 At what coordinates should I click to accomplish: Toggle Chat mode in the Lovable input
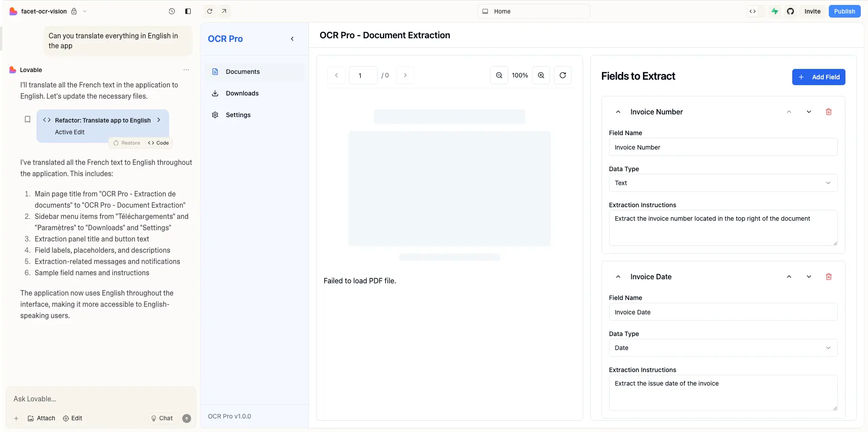(161, 418)
